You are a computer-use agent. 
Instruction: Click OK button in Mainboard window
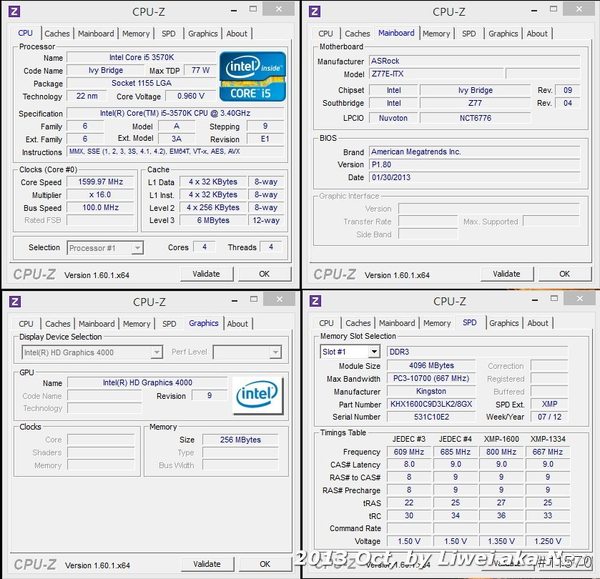click(x=565, y=274)
